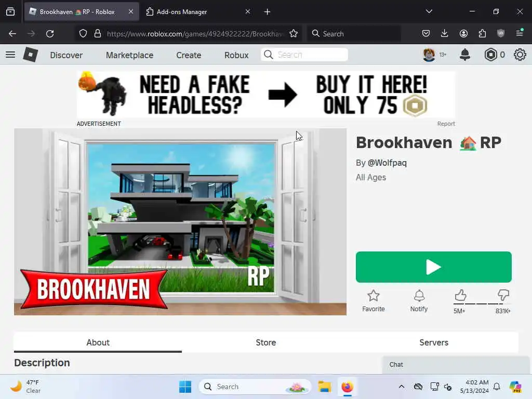Focus the Roblox search field
The width and height of the screenshot is (532, 399).
click(304, 55)
